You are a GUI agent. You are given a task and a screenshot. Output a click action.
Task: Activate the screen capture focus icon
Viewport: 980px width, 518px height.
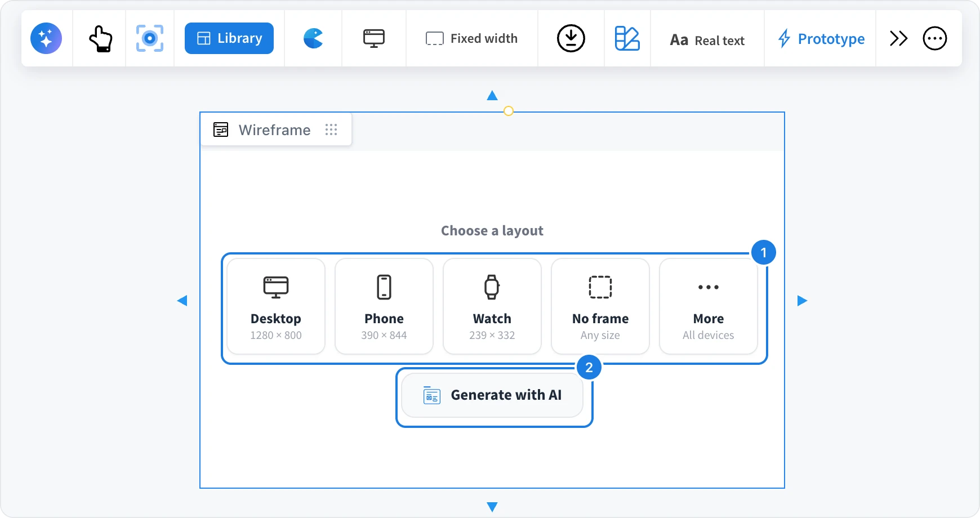coord(150,38)
